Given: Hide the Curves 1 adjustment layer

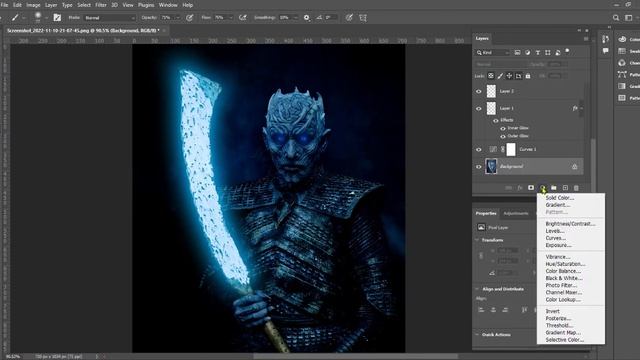Looking at the screenshot, I should [479, 149].
